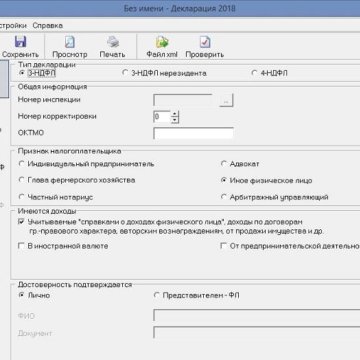Screen dimensions: 360x360
Task: Enable От предпринимательской деятельности checkbox
Action: (224, 246)
